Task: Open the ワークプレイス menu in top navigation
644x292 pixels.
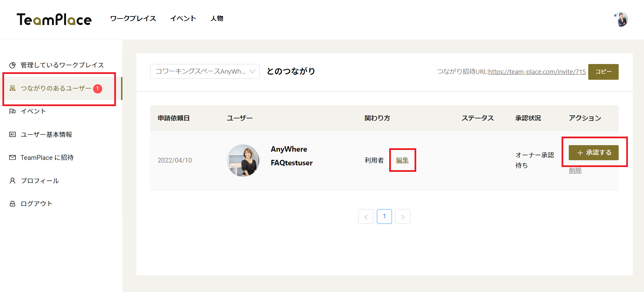Action: click(x=133, y=18)
